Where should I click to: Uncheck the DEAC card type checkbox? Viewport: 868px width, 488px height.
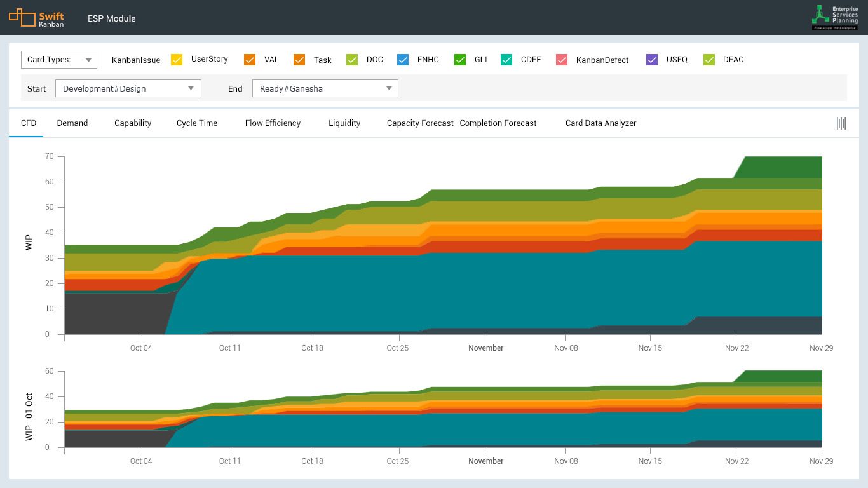(709, 60)
